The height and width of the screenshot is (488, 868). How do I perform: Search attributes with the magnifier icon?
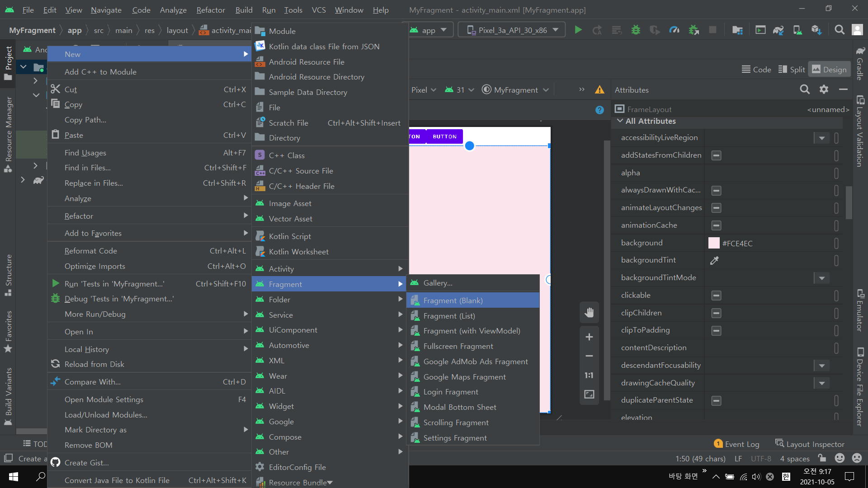805,89
